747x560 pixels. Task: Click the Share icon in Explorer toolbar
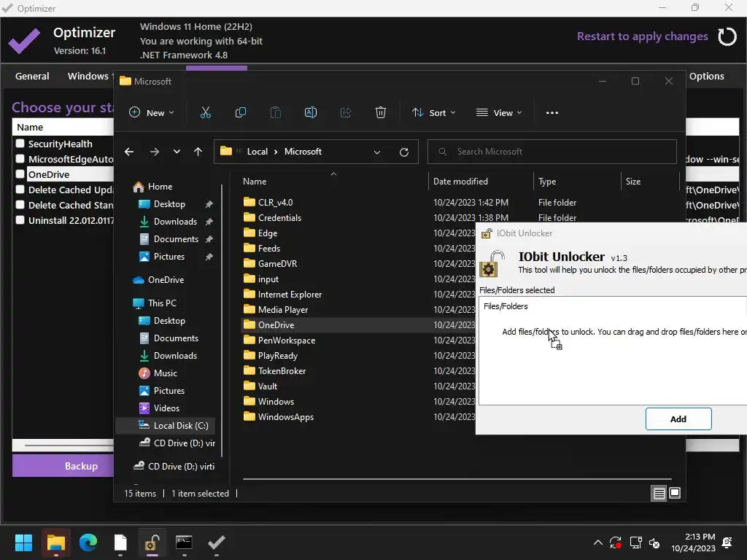345,113
